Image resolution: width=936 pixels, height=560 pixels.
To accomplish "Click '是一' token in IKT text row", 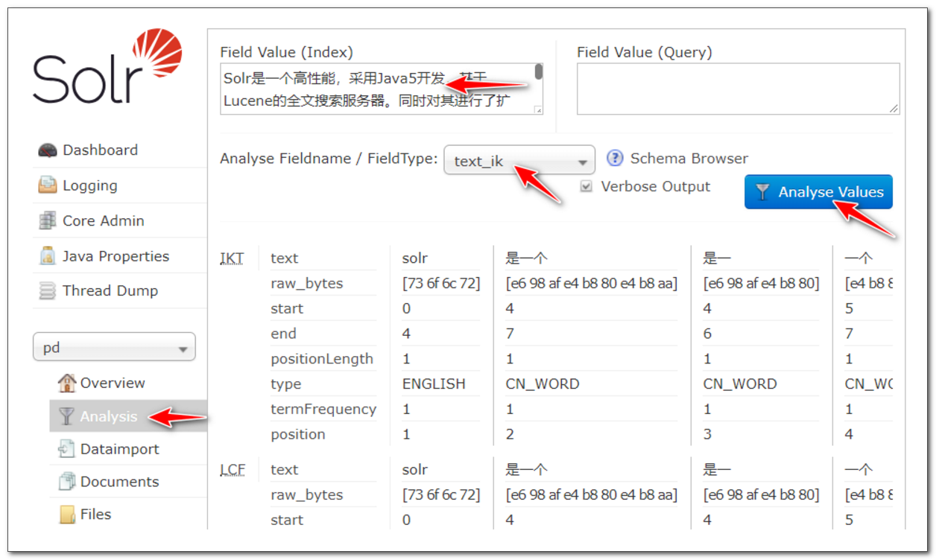I will point(716,258).
